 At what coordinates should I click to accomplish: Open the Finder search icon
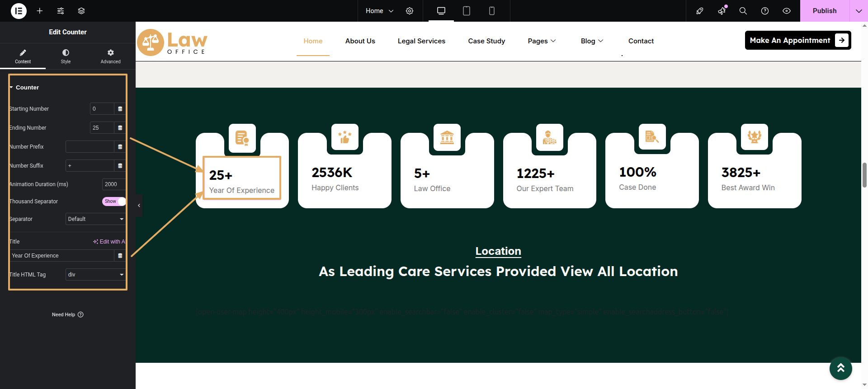pyautogui.click(x=743, y=11)
